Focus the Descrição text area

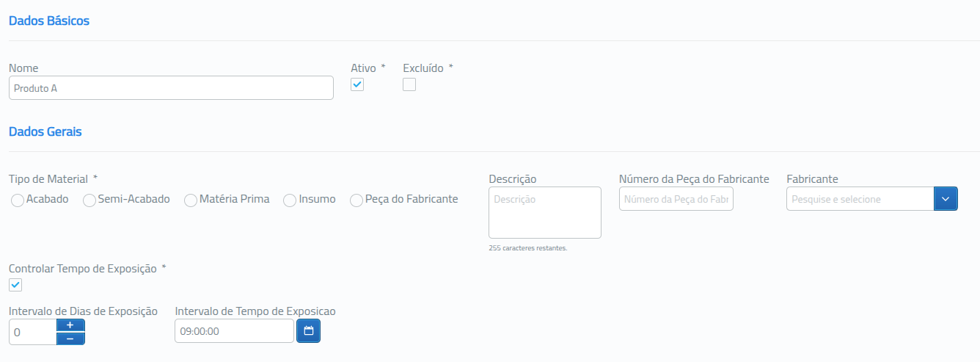point(544,212)
